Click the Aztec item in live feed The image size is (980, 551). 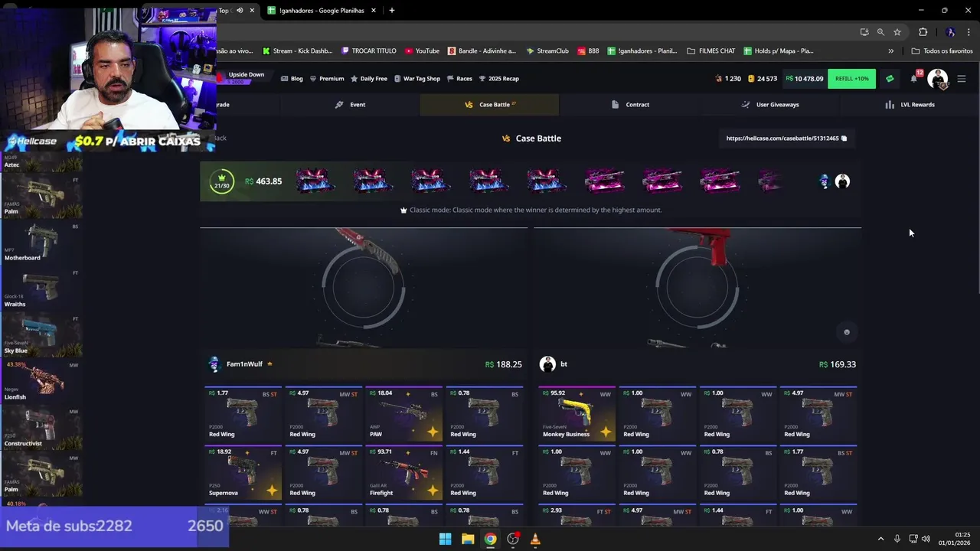tap(42, 161)
